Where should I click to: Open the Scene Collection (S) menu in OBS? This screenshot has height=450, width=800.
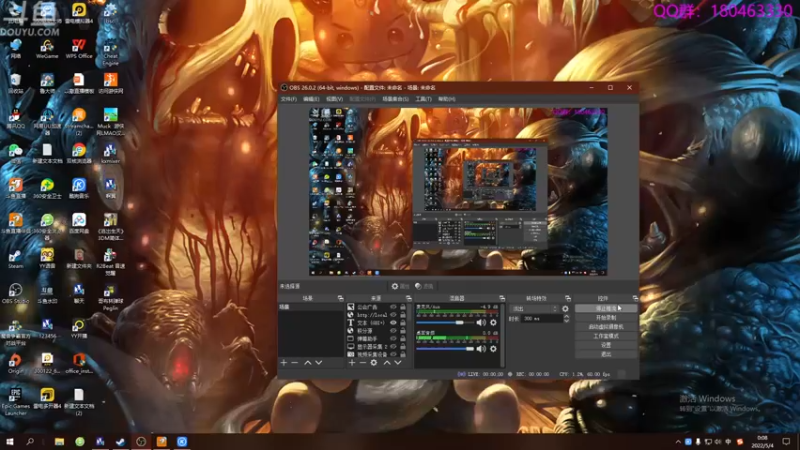(x=395, y=99)
